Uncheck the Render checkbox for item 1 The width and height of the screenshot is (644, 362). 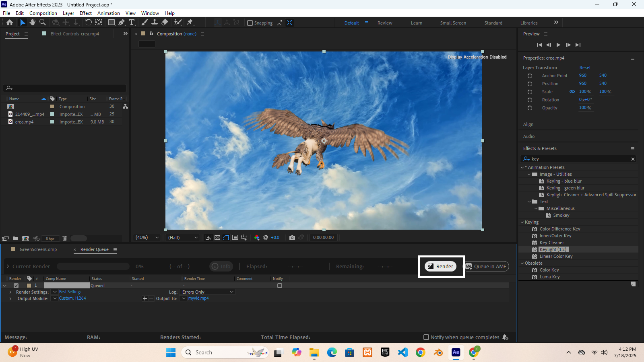click(16, 286)
